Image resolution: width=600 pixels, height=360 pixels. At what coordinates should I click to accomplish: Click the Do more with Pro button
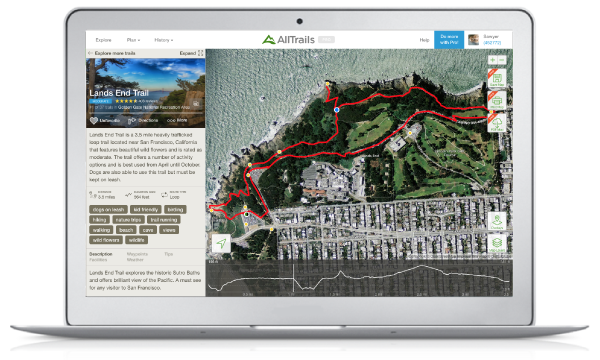click(449, 39)
